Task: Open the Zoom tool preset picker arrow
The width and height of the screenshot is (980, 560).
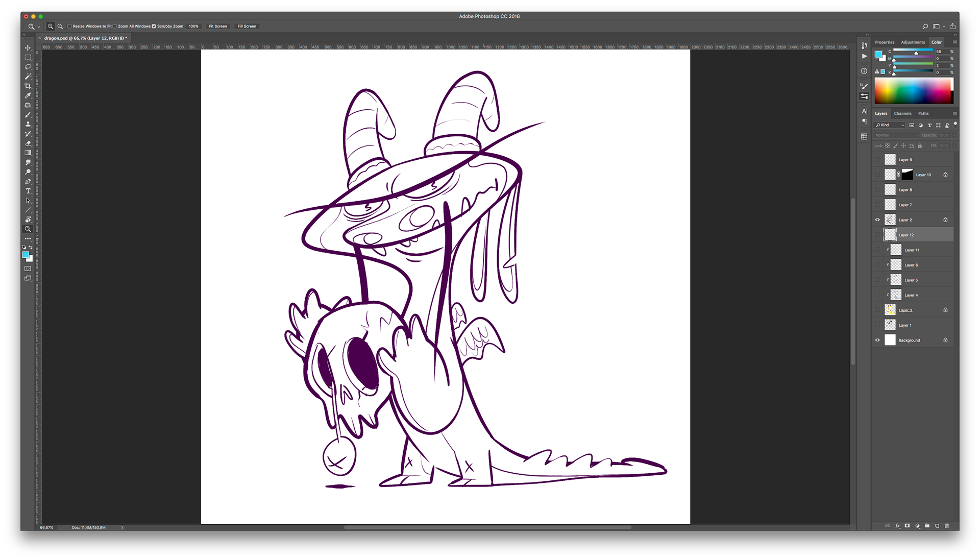Action: [39, 27]
